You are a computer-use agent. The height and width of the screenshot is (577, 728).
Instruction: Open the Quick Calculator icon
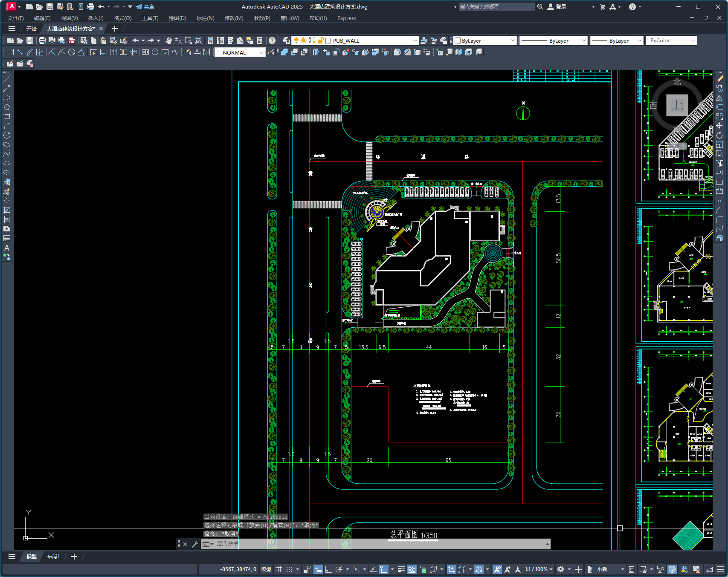click(260, 40)
